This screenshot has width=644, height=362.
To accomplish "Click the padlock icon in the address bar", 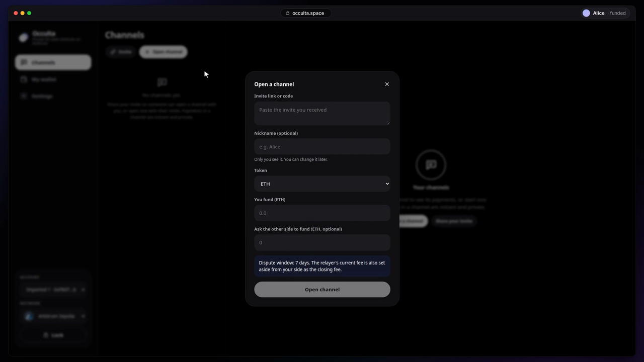I will click(x=287, y=13).
